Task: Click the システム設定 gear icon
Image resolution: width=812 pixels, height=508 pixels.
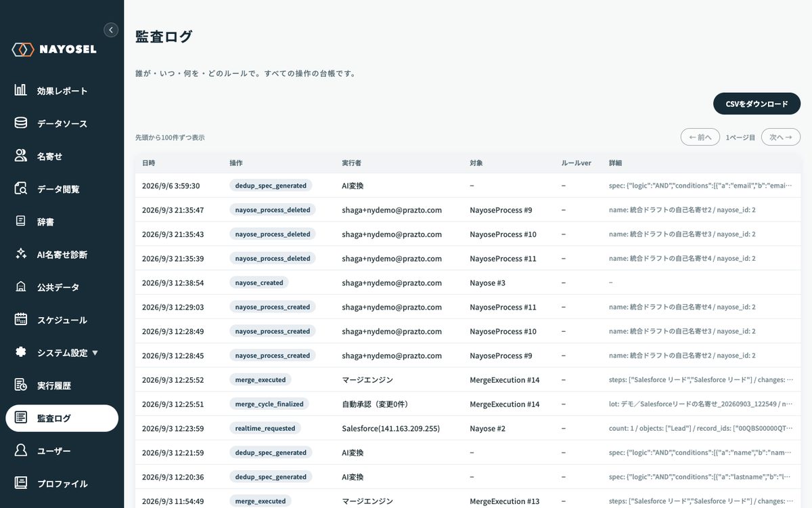Action: click(x=21, y=352)
